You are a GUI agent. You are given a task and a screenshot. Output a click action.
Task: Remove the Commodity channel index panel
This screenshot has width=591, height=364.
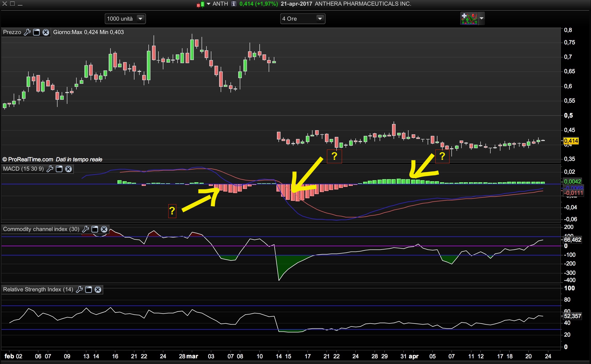click(x=104, y=229)
